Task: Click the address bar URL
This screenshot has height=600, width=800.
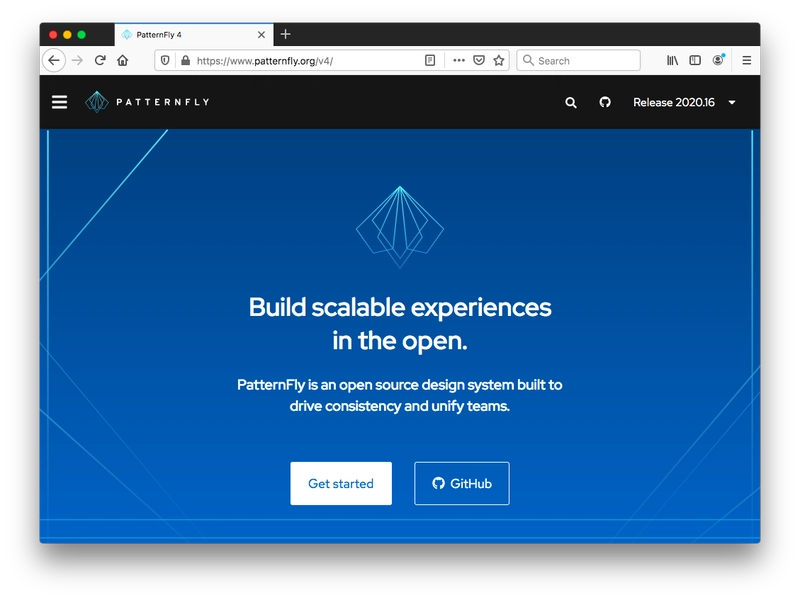Action: 265,61
